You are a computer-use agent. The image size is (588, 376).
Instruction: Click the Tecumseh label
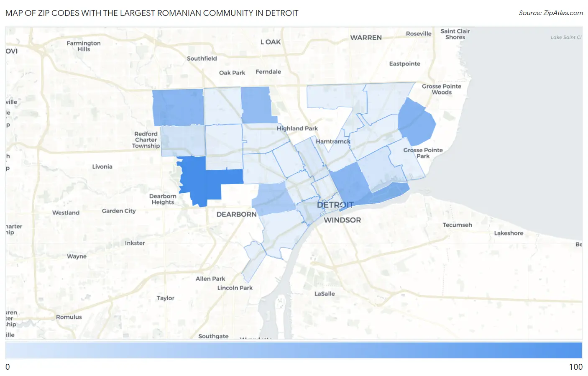pyautogui.click(x=458, y=225)
